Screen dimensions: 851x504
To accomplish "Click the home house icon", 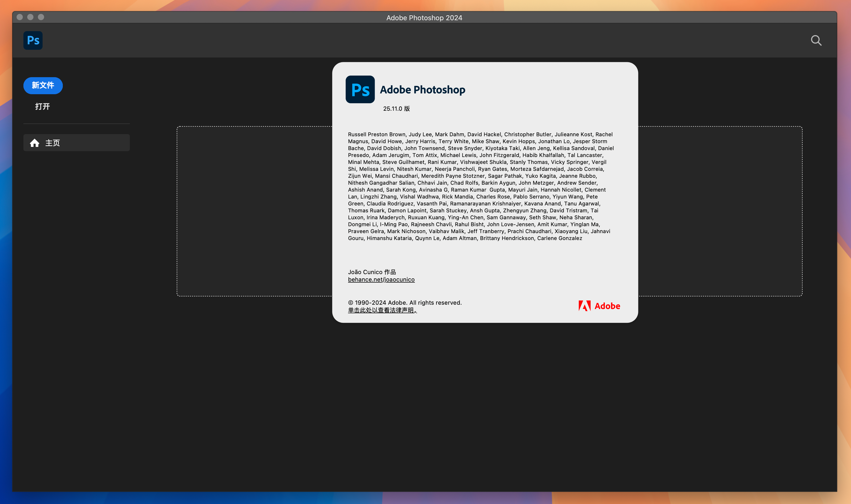I will coord(35,143).
